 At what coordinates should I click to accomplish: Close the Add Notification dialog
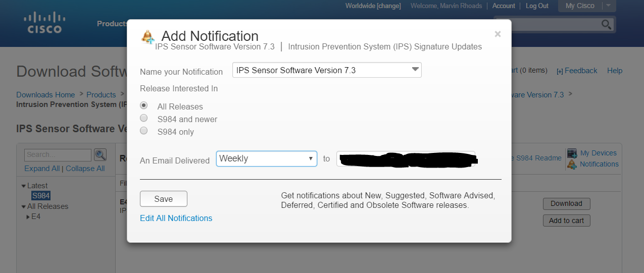click(x=498, y=34)
